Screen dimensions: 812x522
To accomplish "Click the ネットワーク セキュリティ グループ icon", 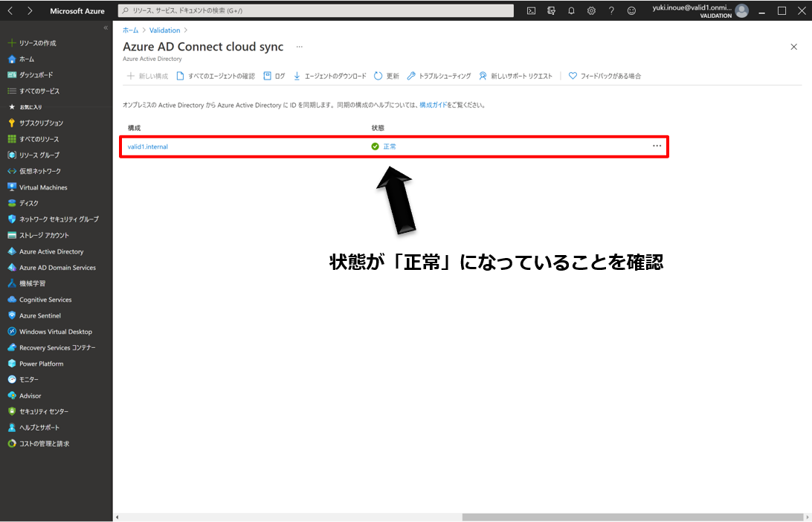I will 12,219.
